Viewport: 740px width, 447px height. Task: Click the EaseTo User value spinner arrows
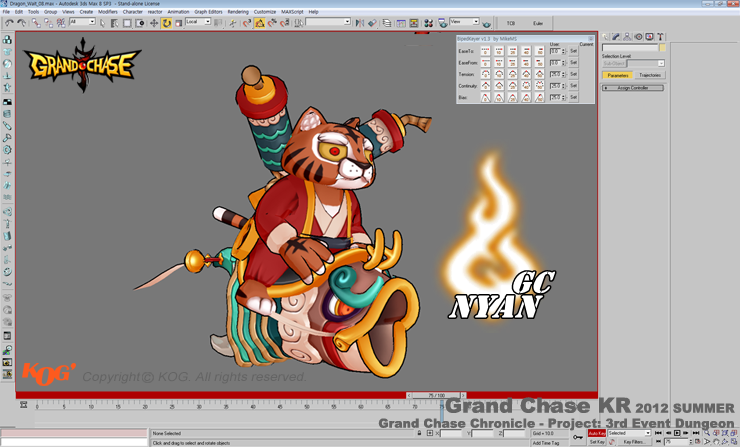(563, 51)
